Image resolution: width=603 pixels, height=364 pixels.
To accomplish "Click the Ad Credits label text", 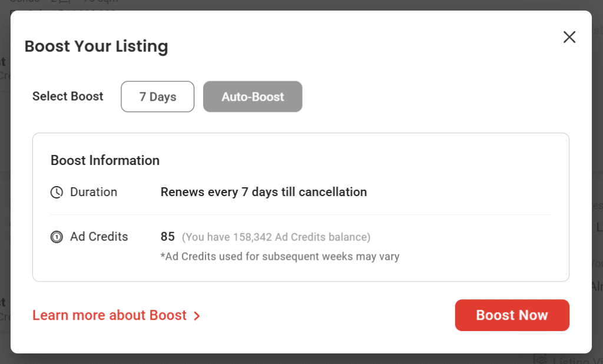I will tap(99, 237).
